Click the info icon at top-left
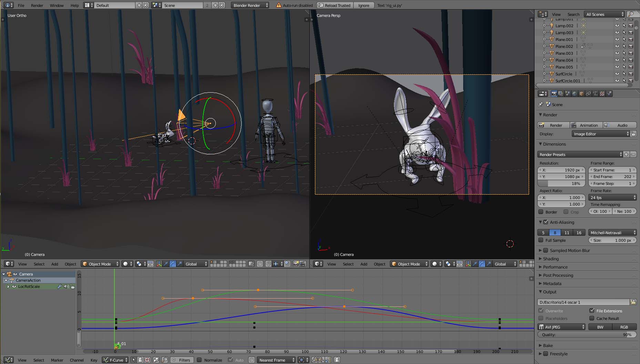Viewport: 640px width, 364px height. point(7,5)
